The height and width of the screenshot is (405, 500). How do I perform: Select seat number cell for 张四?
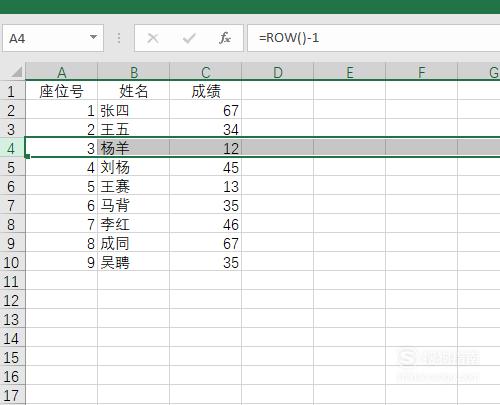[62, 110]
